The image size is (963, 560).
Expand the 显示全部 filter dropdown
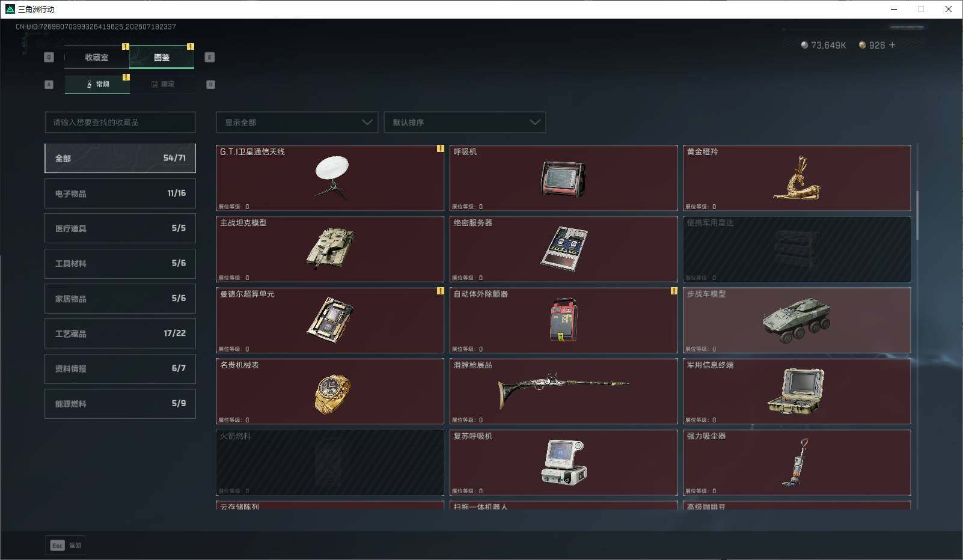[297, 122]
